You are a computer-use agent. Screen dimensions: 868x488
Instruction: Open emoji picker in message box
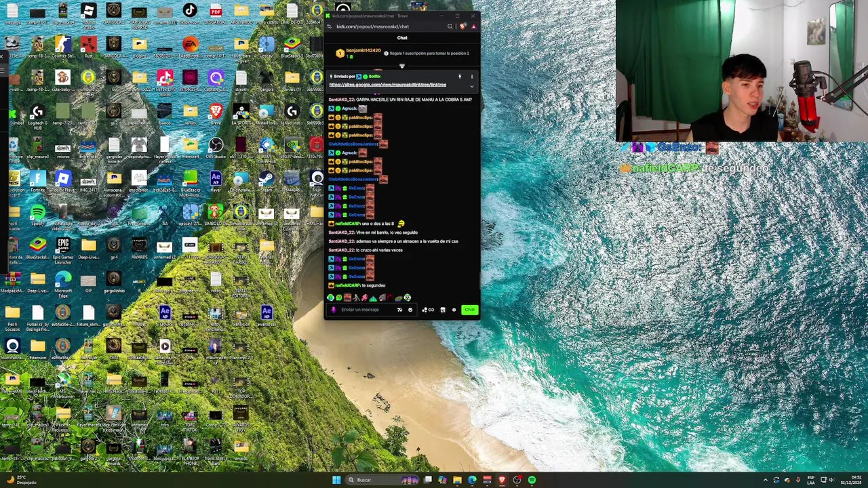[x=410, y=310]
